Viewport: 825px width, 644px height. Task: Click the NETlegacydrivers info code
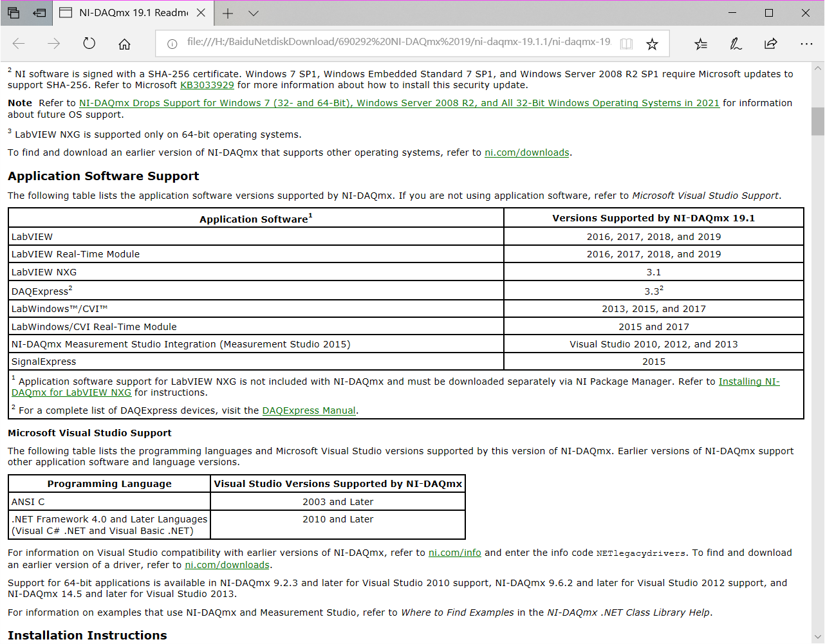point(641,553)
